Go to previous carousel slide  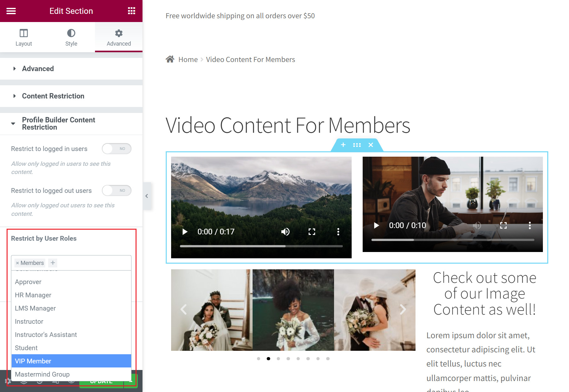[184, 310]
